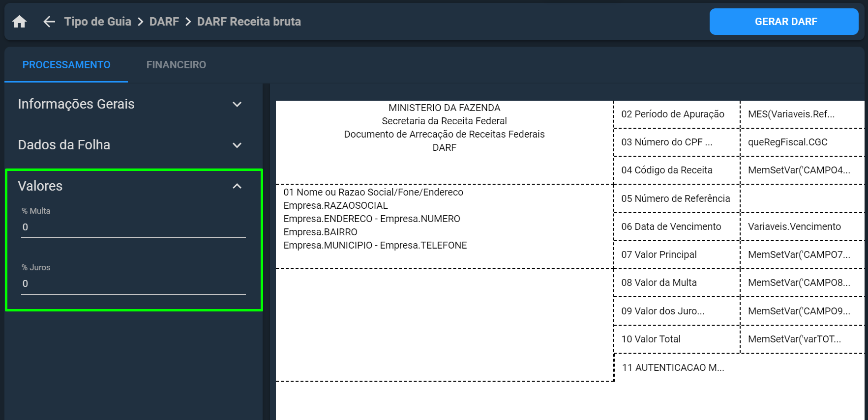This screenshot has width=868, height=420.
Task: Select 10 Valor Total cell
Action: (677, 339)
